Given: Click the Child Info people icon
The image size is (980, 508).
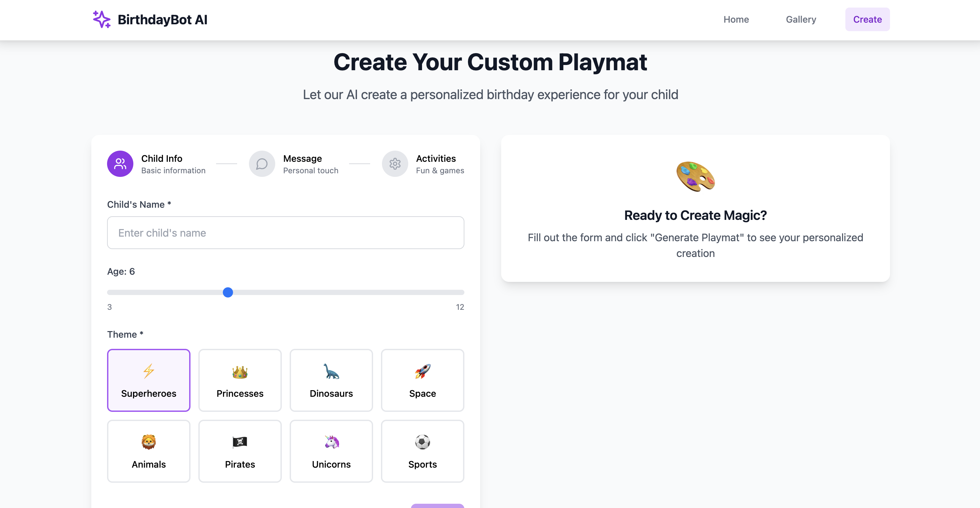Looking at the screenshot, I should (120, 164).
